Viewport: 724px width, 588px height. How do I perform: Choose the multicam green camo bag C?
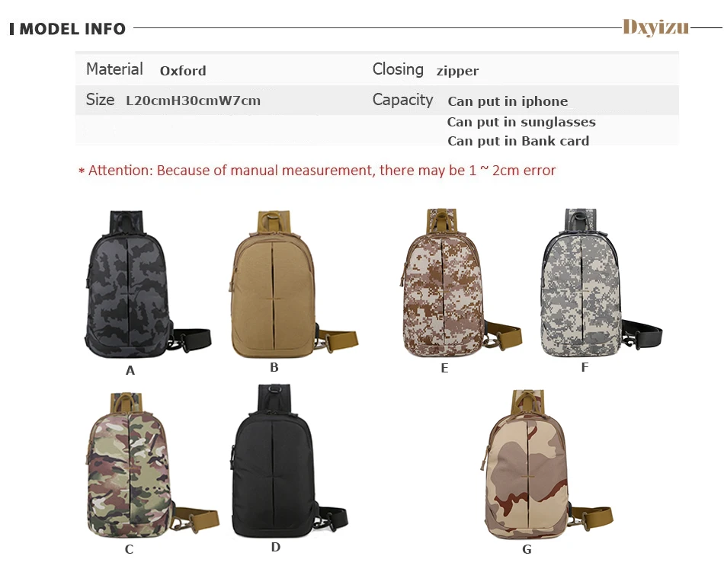(x=152, y=465)
